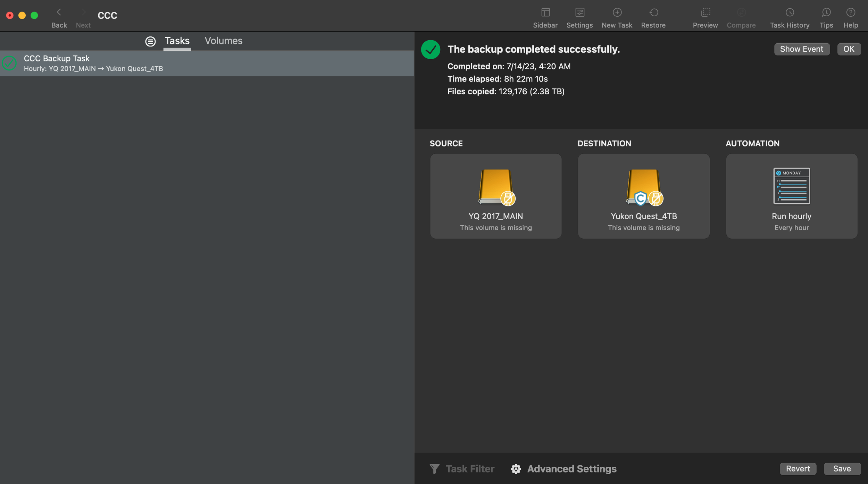Click the Task Filter label
The image size is (868, 484).
pos(470,469)
